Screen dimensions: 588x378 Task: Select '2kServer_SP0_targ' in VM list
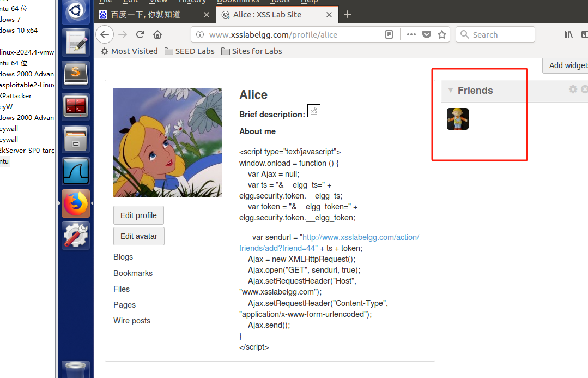point(27,150)
